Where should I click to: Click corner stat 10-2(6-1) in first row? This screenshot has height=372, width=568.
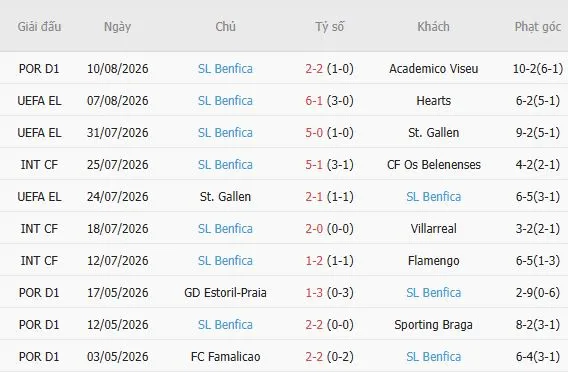538,68
